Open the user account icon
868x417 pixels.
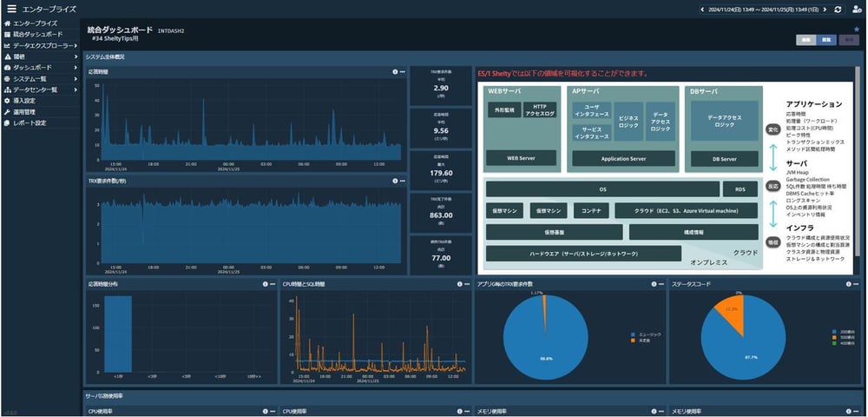point(856,9)
